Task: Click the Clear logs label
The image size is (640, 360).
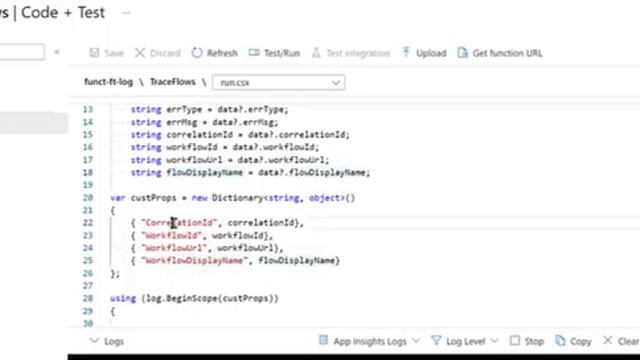Action: click(629, 341)
